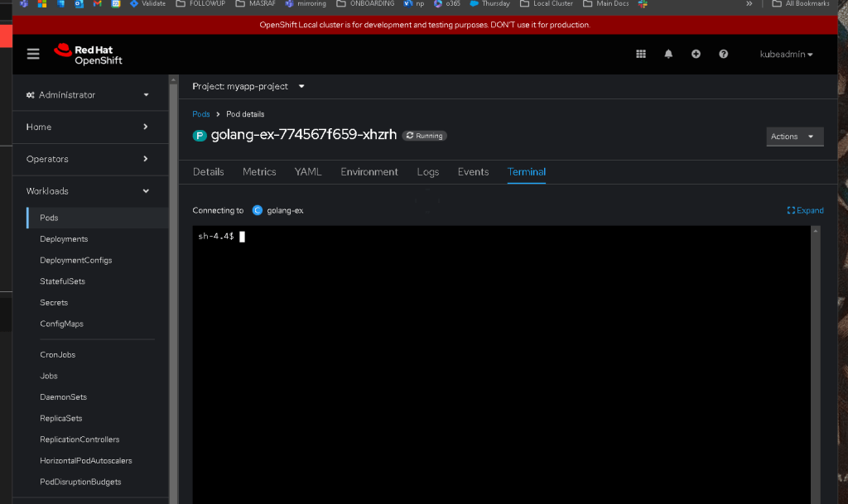Open StatefulSets in the sidebar
Image resolution: width=848 pixels, height=504 pixels.
coord(62,281)
